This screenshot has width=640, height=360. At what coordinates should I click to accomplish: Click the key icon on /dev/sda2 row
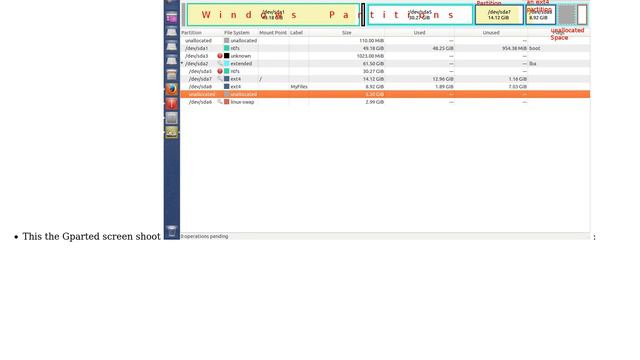tap(220, 64)
